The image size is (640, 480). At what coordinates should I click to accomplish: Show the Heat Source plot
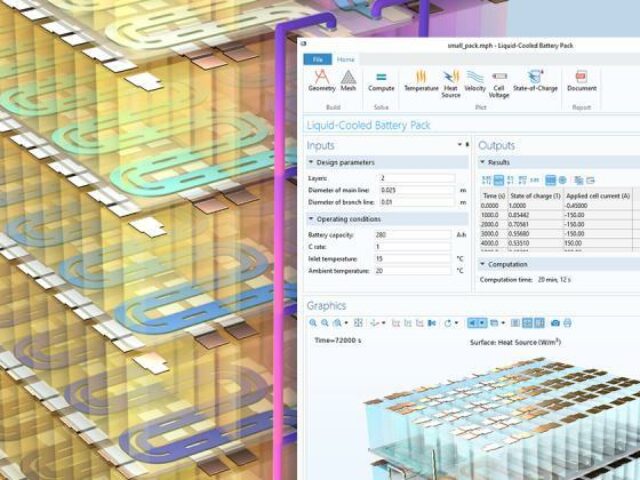click(451, 84)
